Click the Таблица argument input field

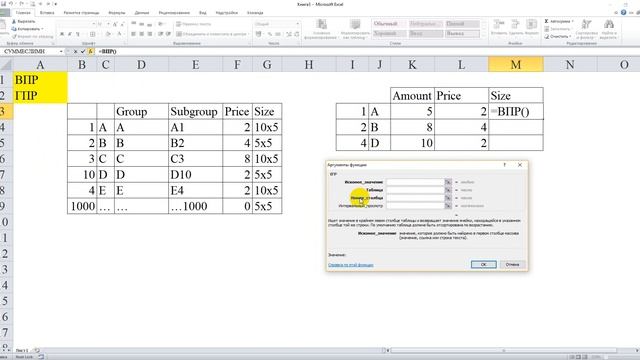(416, 190)
